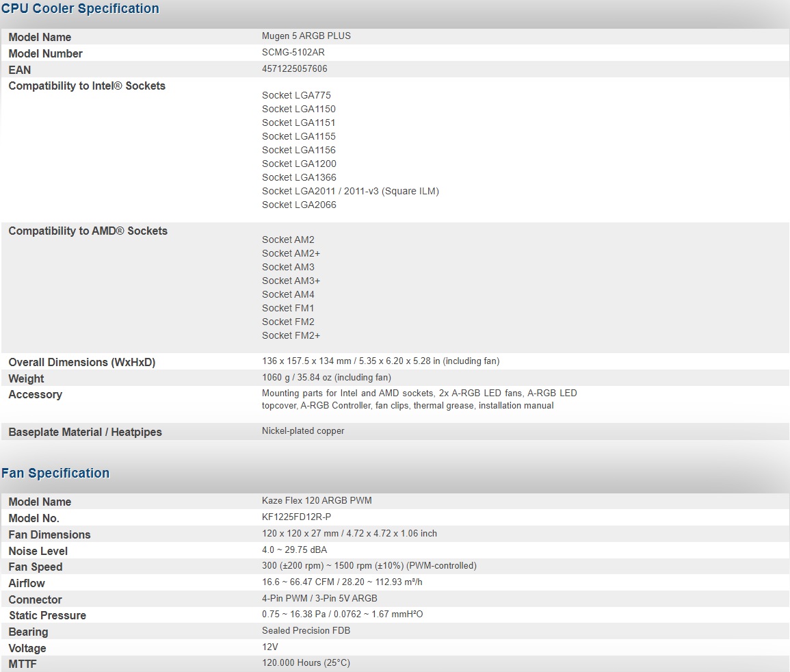Click the CPU Cooler Specification heading
790x672 pixels.
[x=80, y=9]
